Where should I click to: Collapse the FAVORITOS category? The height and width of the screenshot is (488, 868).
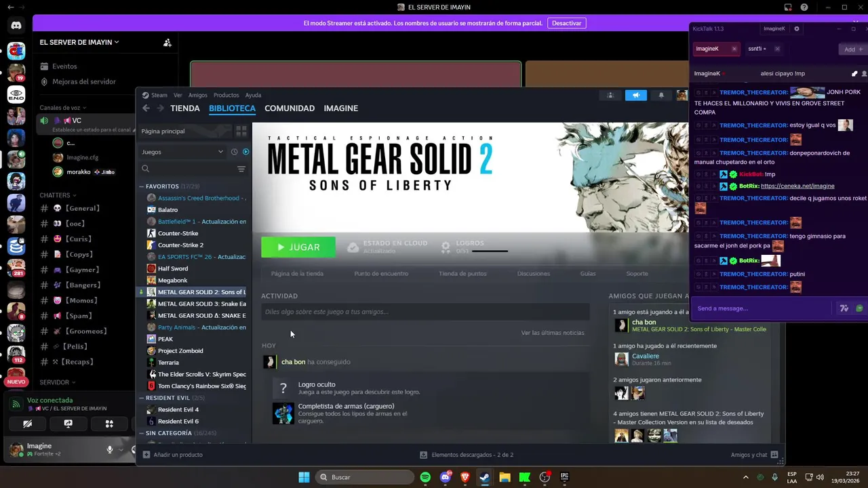[x=142, y=186]
